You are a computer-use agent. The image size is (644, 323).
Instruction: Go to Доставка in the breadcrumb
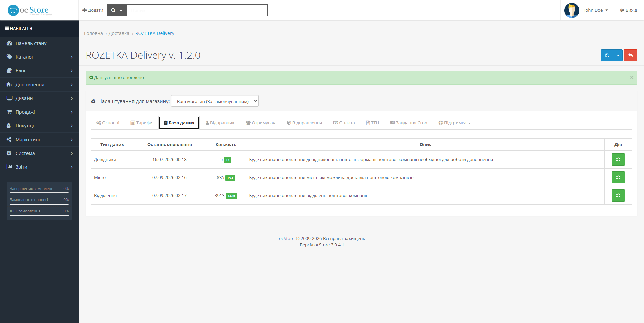119,33
